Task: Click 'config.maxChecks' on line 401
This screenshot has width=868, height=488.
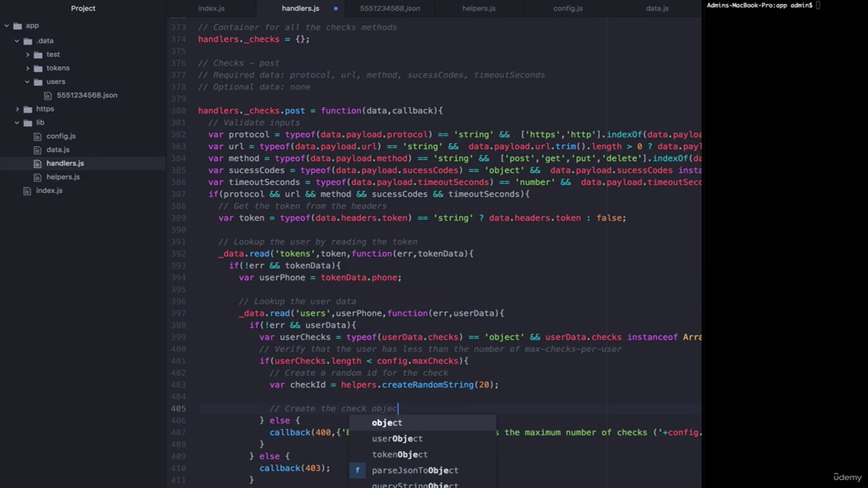Action: click(418, 361)
